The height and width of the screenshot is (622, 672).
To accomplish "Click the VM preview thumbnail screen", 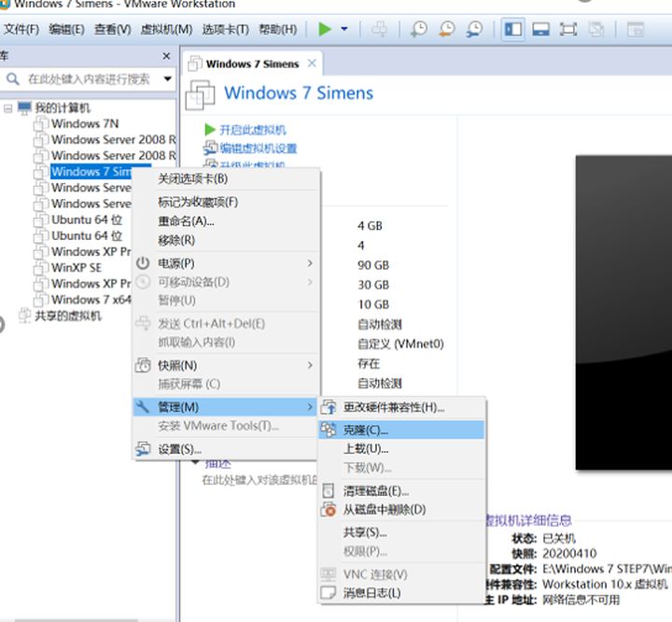I will (x=623, y=313).
